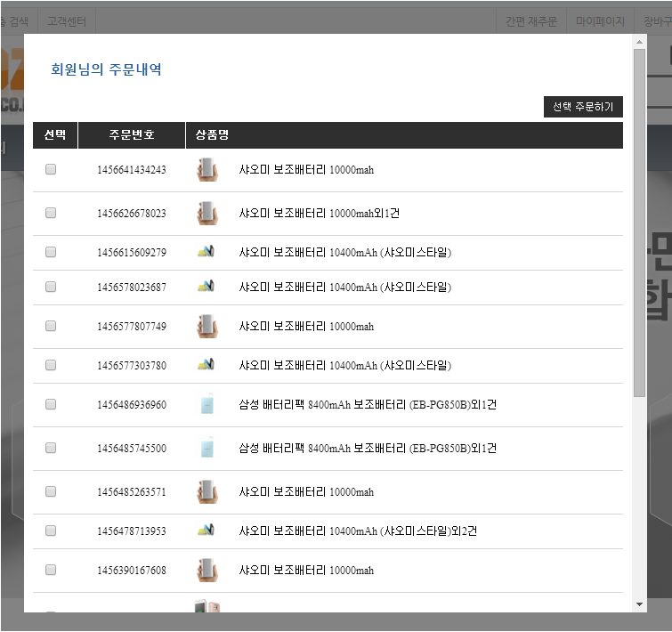The height and width of the screenshot is (632, 672).
Task: Click the 주문번호 column header
Action: [132, 135]
